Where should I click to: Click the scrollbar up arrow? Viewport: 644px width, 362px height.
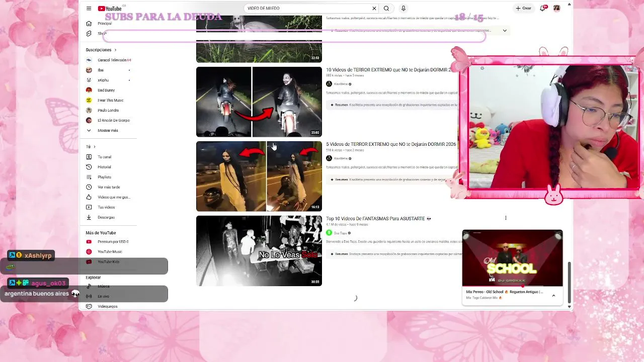coord(569,5)
